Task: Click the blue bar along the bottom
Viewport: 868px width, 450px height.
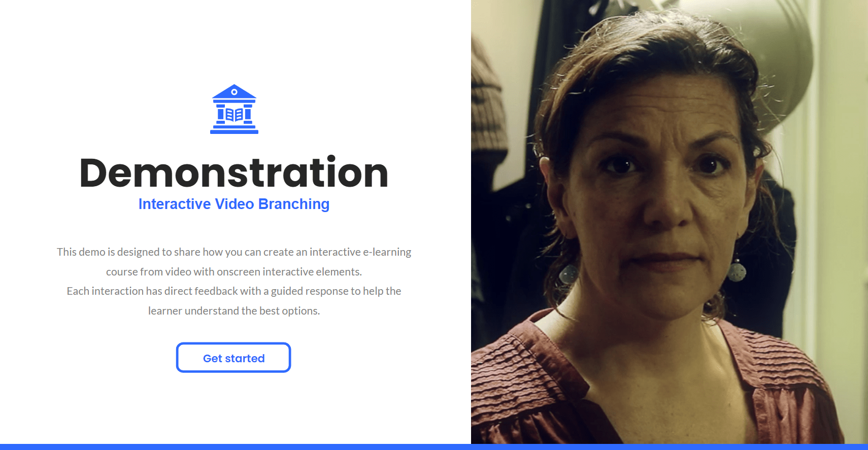Action: (x=434, y=447)
